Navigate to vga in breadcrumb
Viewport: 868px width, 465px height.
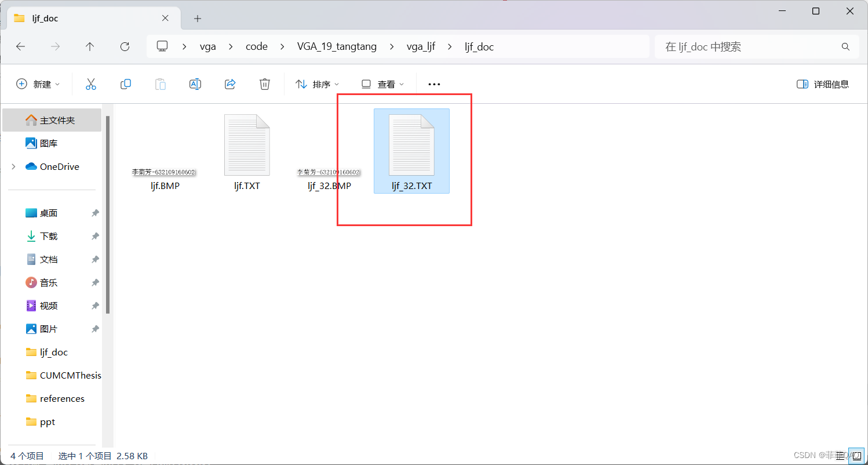[207, 47]
